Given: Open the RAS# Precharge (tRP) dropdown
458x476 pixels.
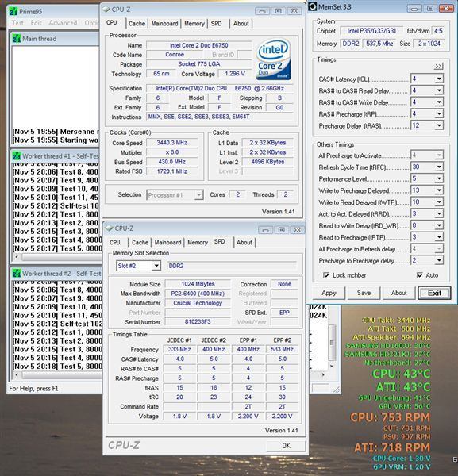Looking at the screenshot, I should coord(439,113).
